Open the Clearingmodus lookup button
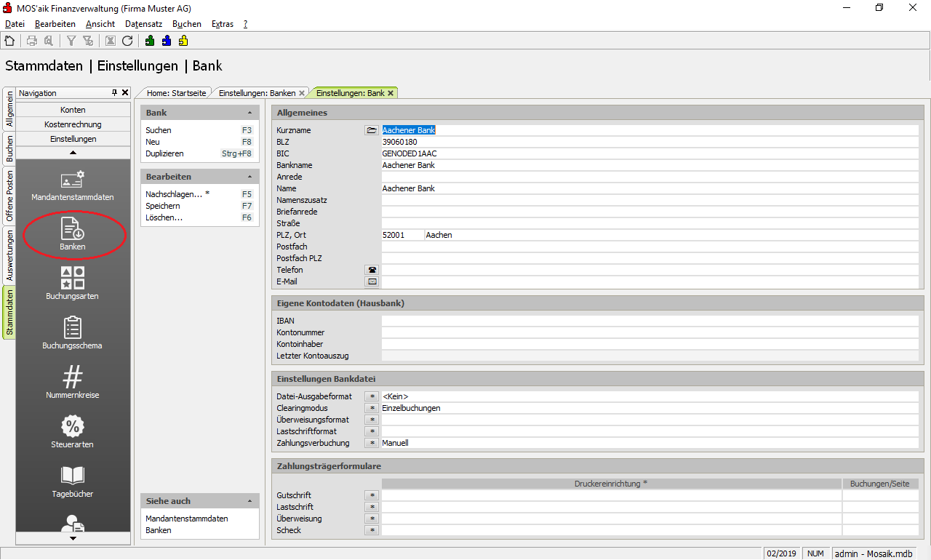 click(372, 408)
